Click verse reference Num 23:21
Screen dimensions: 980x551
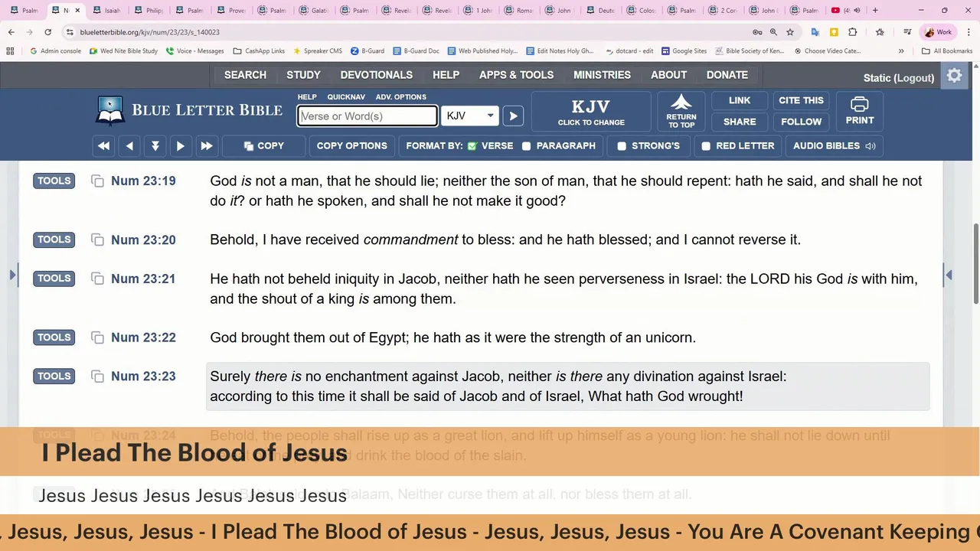(x=143, y=279)
